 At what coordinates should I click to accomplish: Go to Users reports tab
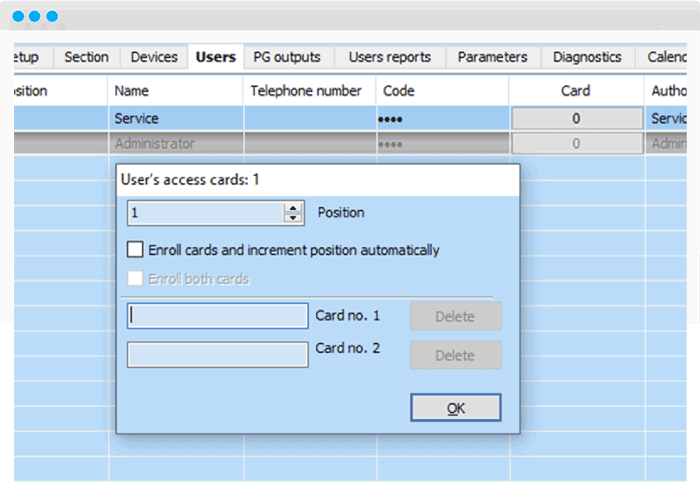(389, 57)
